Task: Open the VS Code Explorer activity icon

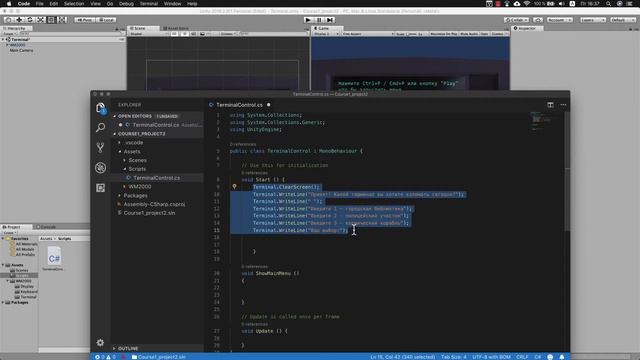Action: click(x=100, y=108)
